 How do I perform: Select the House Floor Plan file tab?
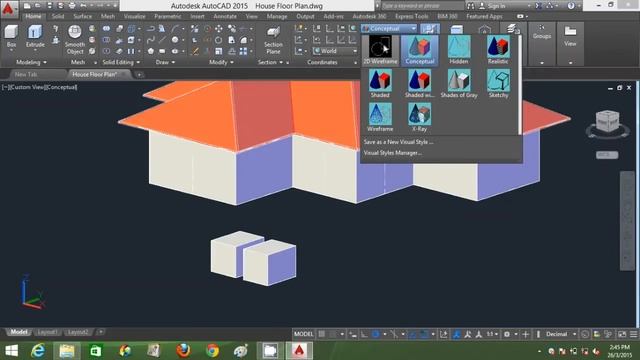[95, 75]
